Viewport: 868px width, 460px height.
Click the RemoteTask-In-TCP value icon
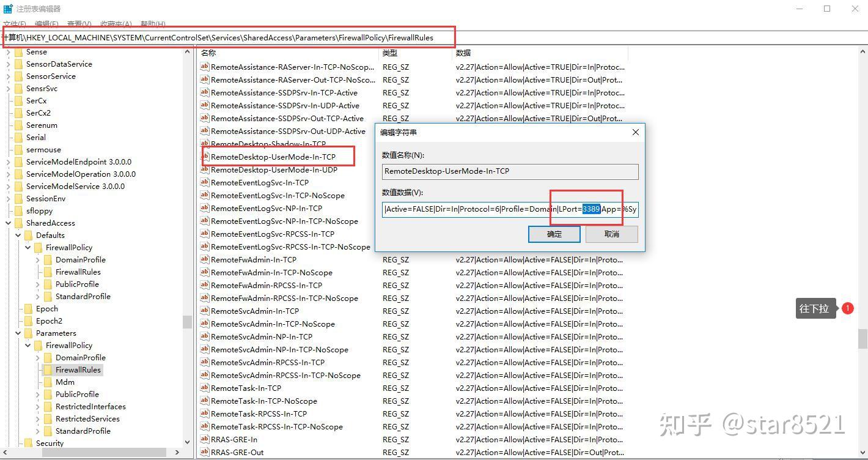click(205, 388)
